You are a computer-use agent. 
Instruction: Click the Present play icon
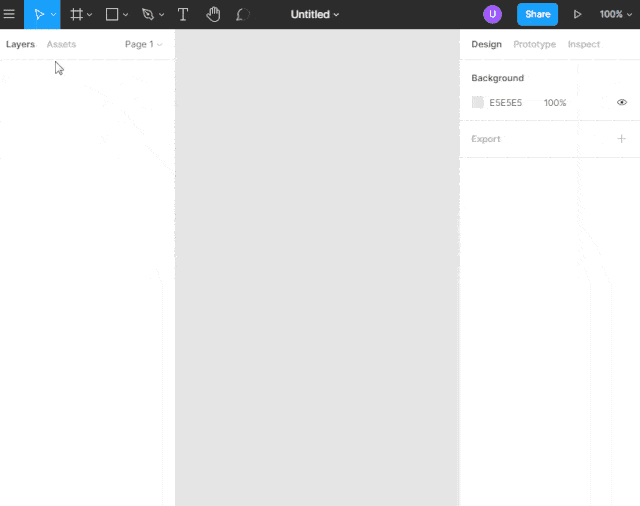pyautogui.click(x=577, y=14)
